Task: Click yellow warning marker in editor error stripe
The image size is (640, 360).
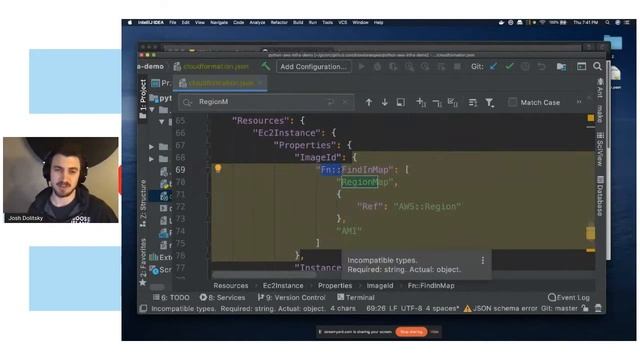Action: [590, 233]
